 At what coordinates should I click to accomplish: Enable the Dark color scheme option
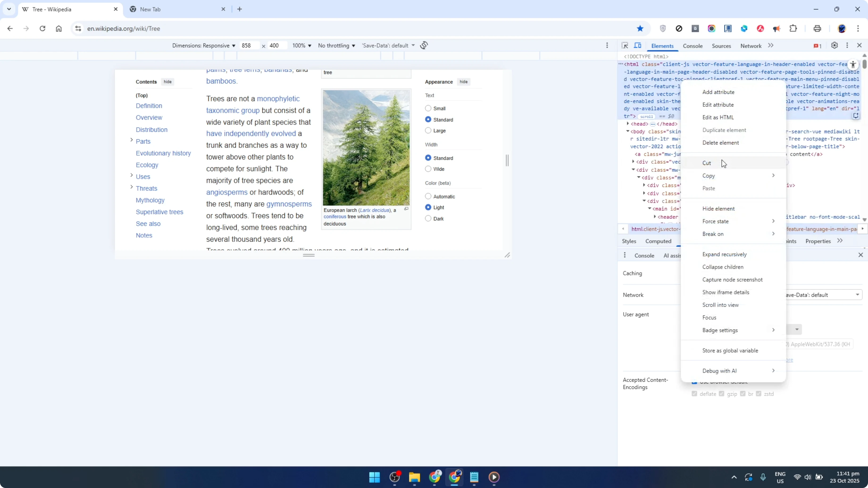pos(428,218)
